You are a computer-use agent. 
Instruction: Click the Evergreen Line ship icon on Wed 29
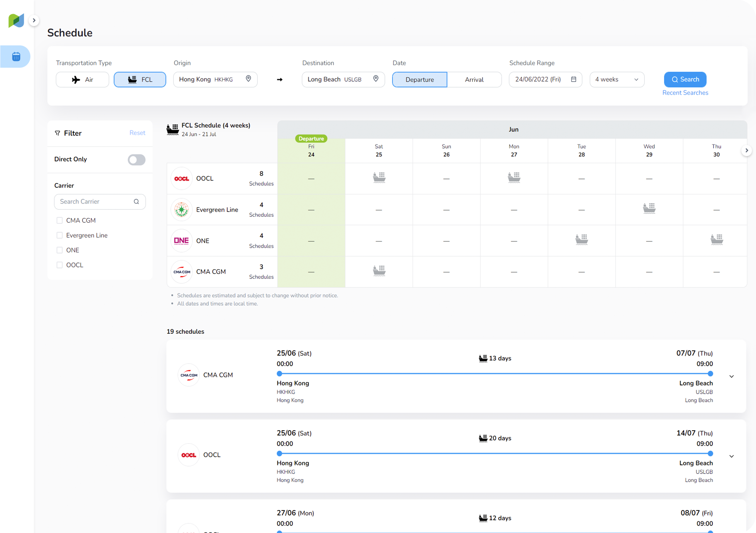click(649, 208)
